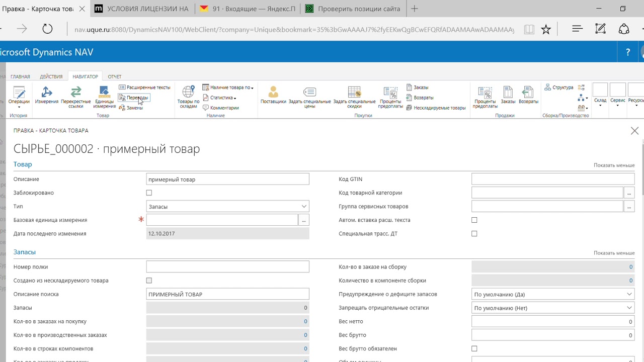Refresh the browser page
Image resolution: width=644 pixels, height=362 pixels.
(x=47, y=29)
